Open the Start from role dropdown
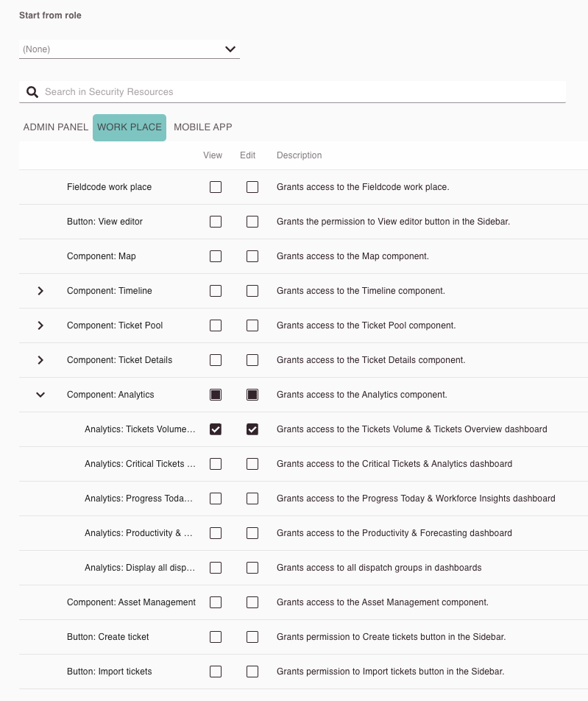 click(130, 49)
